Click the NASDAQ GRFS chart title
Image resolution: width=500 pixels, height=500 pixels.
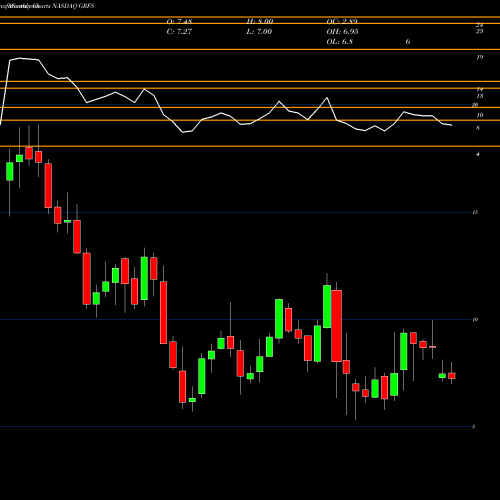click(x=73, y=6)
